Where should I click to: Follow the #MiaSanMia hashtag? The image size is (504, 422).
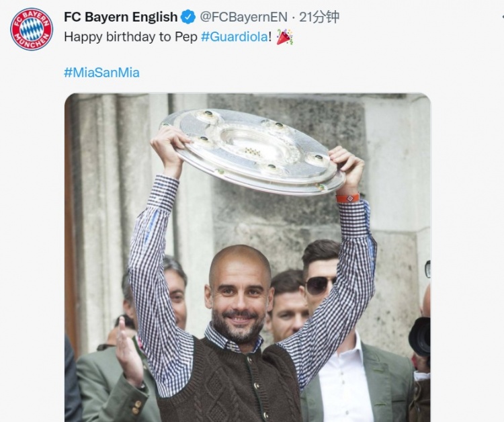tap(101, 73)
